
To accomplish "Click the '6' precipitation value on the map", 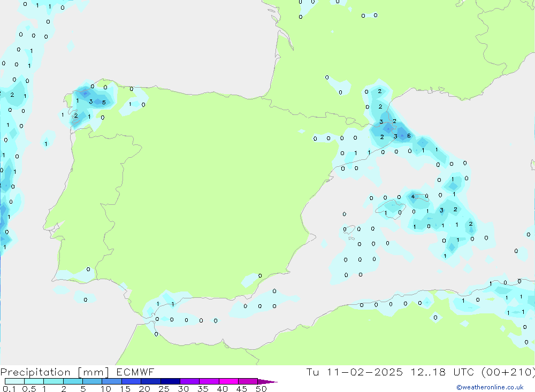I will point(409,136).
